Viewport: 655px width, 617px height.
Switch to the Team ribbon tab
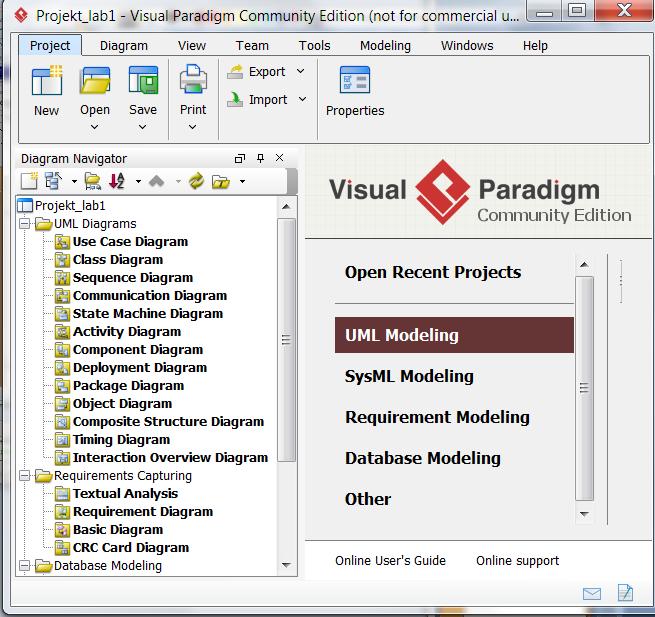(x=252, y=45)
